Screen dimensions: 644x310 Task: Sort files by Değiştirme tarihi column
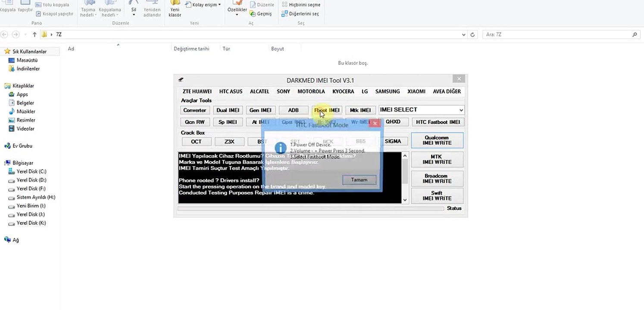coord(191,49)
